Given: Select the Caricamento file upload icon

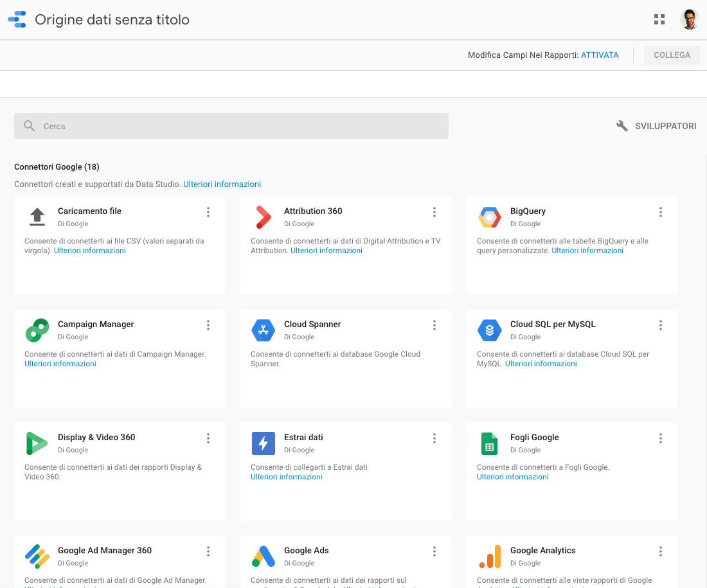Looking at the screenshot, I should point(37,217).
